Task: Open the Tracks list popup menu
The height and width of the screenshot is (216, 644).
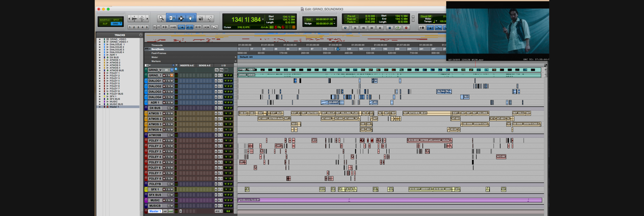Action: click(x=141, y=35)
